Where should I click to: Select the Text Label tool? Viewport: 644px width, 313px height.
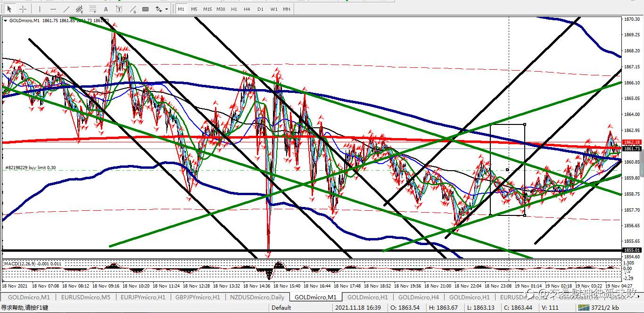click(x=119, y=9)
